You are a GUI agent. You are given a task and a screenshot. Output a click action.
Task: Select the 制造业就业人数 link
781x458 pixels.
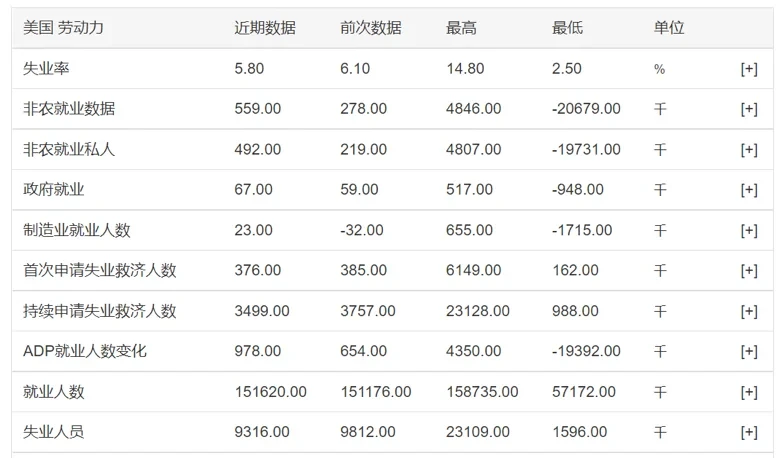click(77, 230)
